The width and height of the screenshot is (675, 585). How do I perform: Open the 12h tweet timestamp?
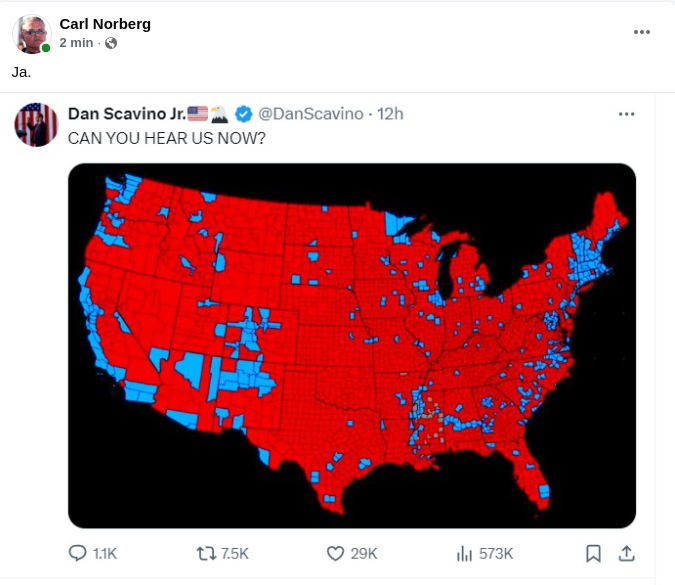coord(389,114)
